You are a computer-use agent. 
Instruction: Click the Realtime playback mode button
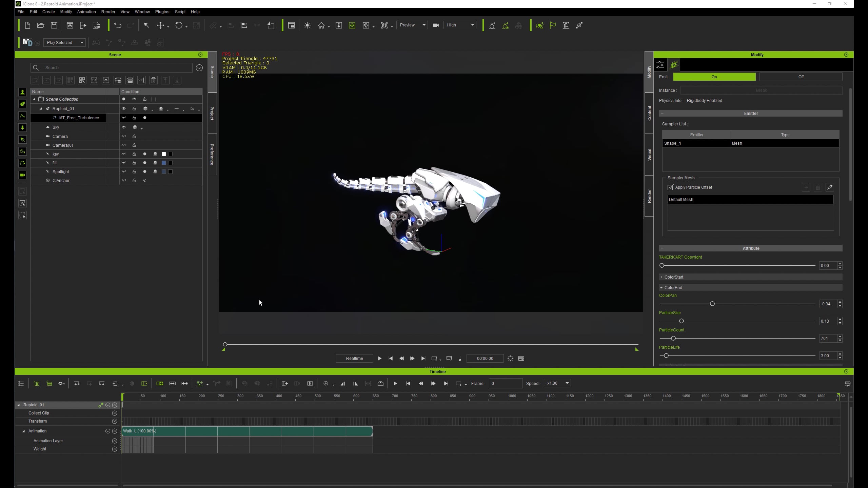pos(354,358)
